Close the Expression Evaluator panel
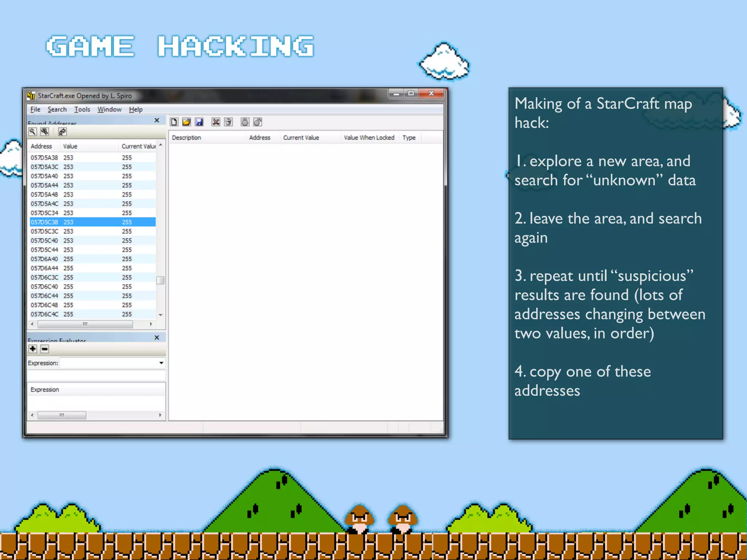 (157, 338)
